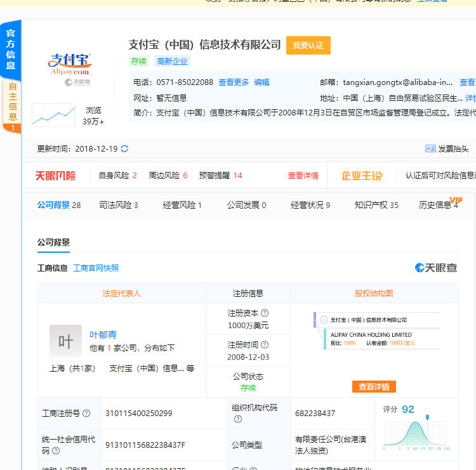Click help icon next to 注册时间

[x=265, y=344]
